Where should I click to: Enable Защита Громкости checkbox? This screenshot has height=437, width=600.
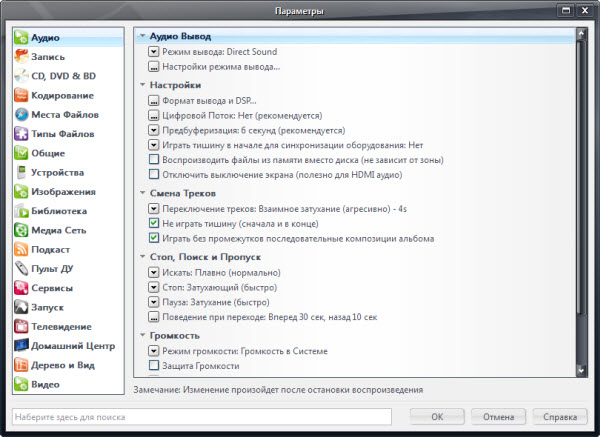coord(153,366)
